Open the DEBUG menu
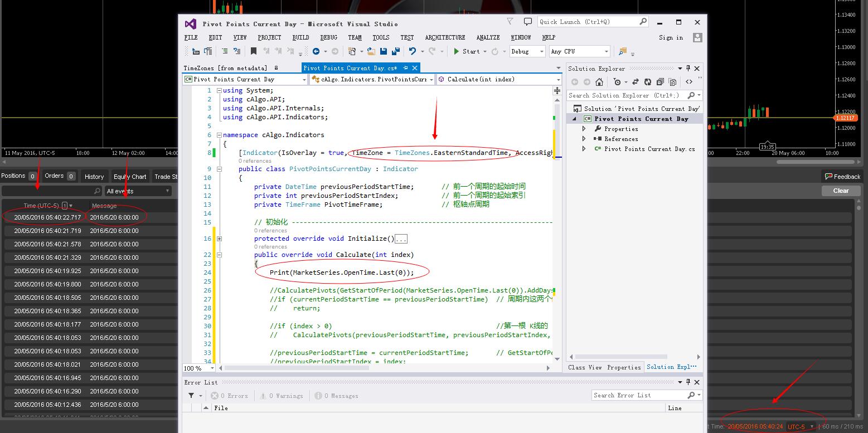The width and height of the screenshot is (868, 433). click(x=328, y=37)
